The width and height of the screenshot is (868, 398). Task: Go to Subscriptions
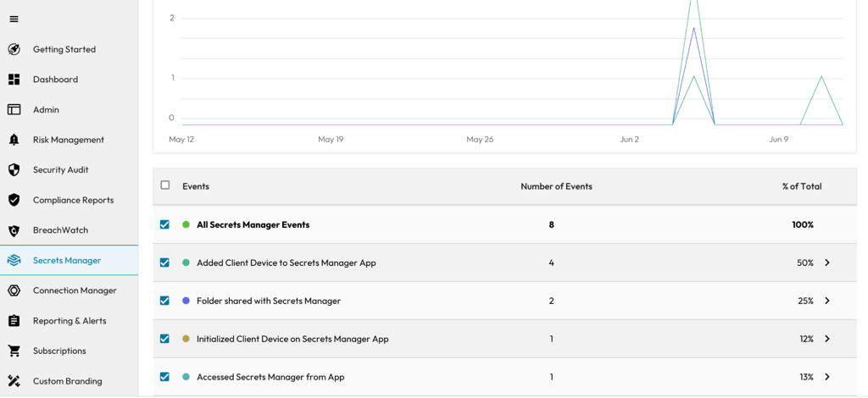pos(60,351)
